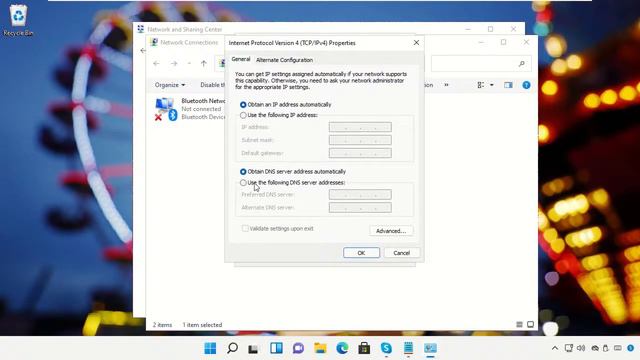
Task: Open File Explorer from taskbar
Action: pyautogui.click(x=320, y=348)
